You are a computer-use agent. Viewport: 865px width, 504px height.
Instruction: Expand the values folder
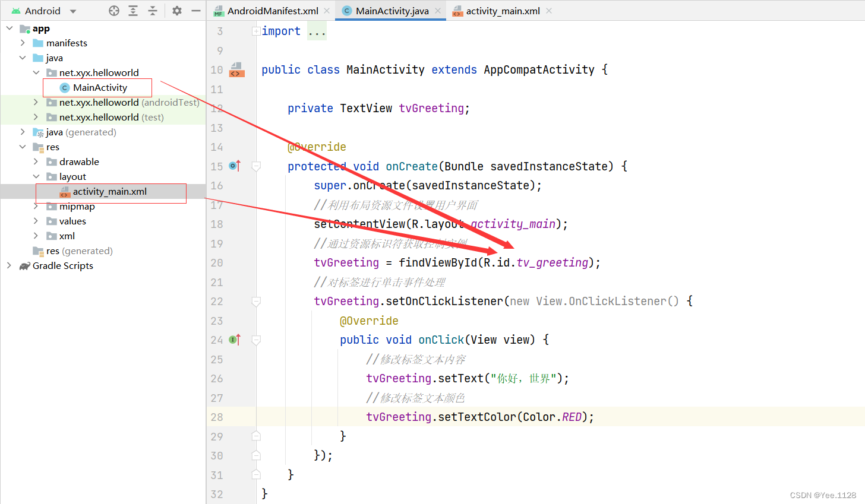(36, 221)
